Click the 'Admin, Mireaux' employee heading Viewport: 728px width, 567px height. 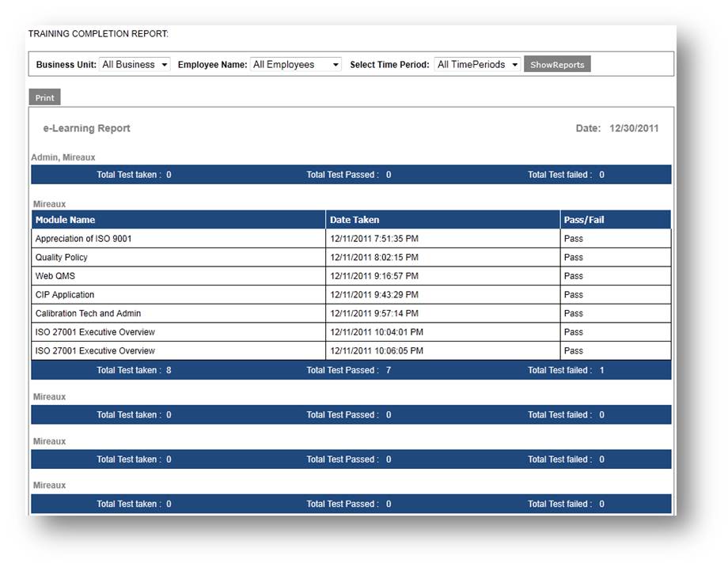(63, 157)
